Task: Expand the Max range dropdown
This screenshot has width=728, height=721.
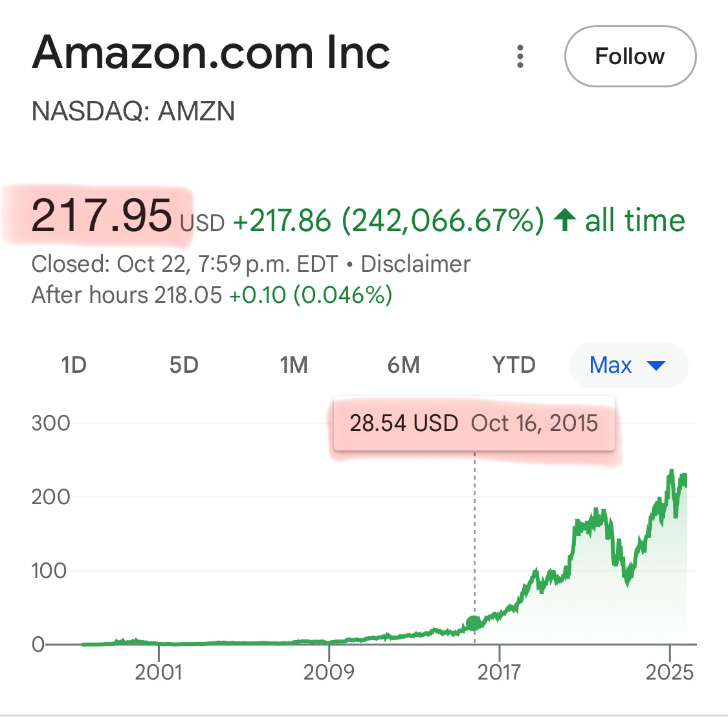Action: pos(628,365)
